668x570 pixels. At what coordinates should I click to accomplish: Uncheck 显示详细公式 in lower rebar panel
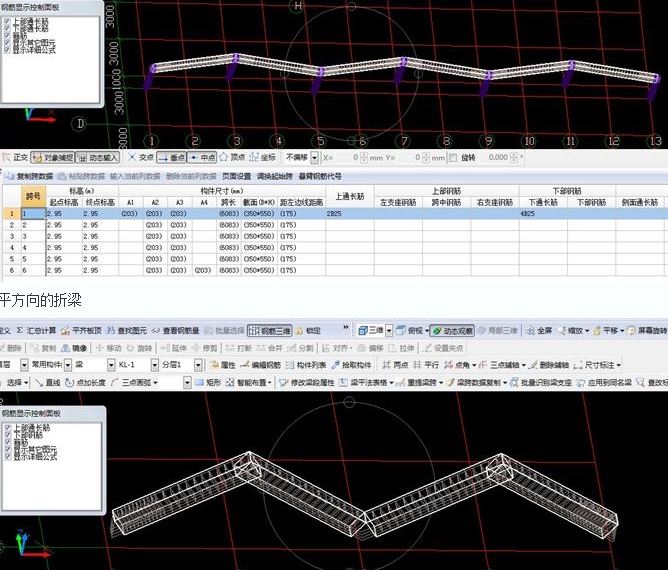click(8, 456)
